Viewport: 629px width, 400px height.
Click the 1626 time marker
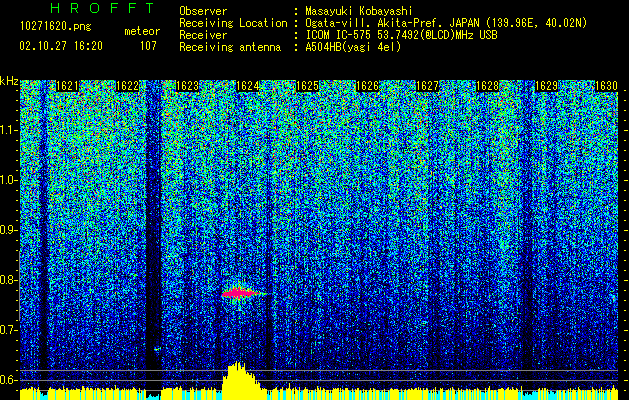(x=367, y=86)
